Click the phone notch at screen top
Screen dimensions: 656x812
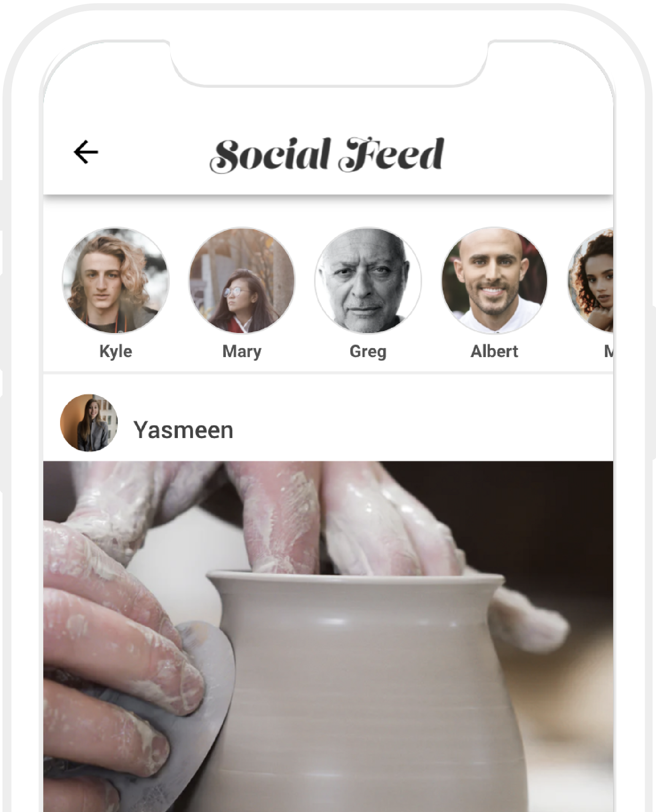coord(329,63)
